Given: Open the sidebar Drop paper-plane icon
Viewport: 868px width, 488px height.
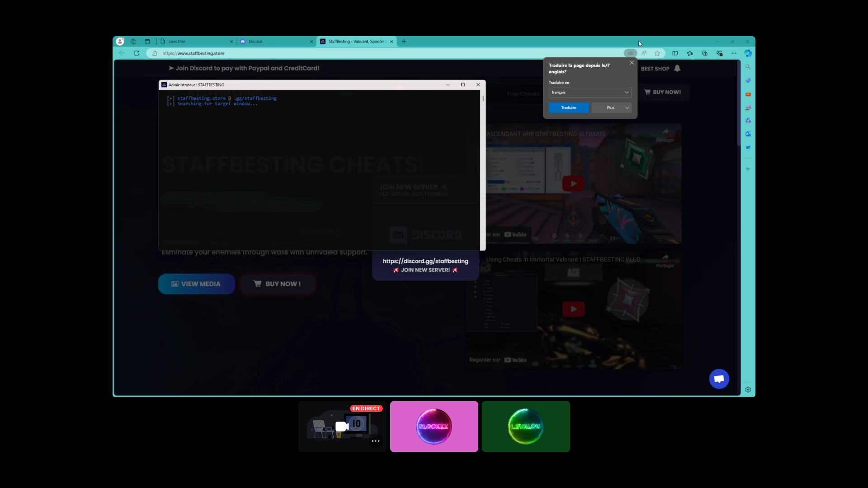Looking at the screenshot, I should [x=748, y=147].
